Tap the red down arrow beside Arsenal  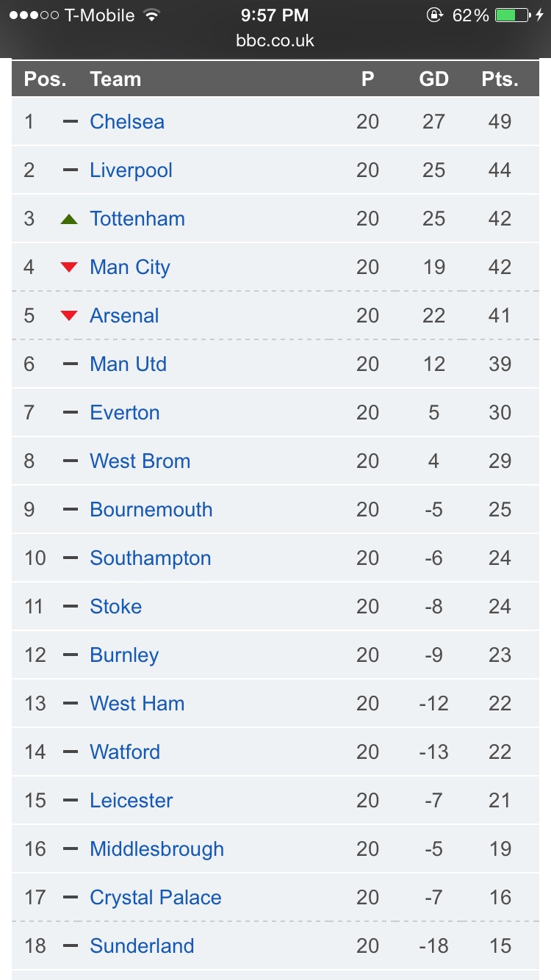(69, 316)
